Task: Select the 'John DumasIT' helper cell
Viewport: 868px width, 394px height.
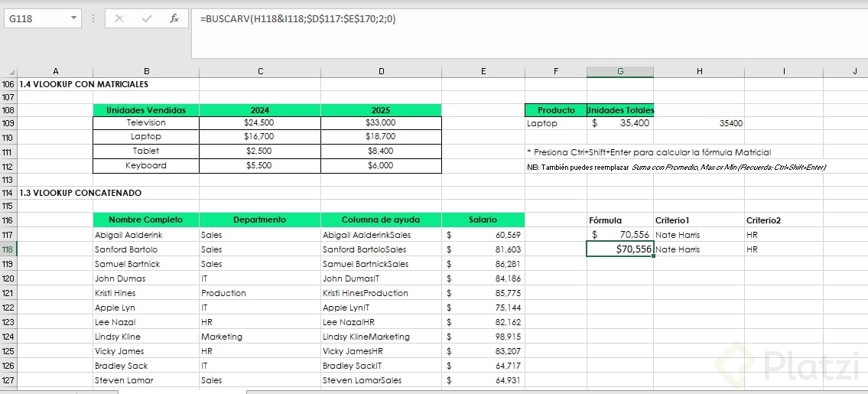Action: coord(382,278)
